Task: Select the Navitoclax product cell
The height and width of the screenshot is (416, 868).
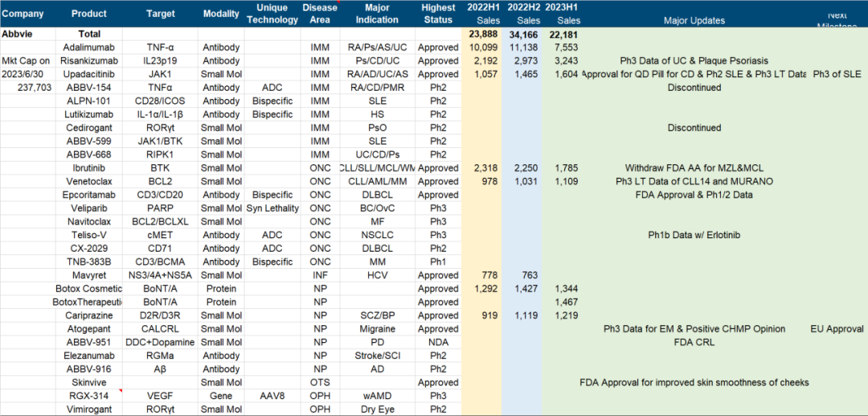Action: [89, 221]
